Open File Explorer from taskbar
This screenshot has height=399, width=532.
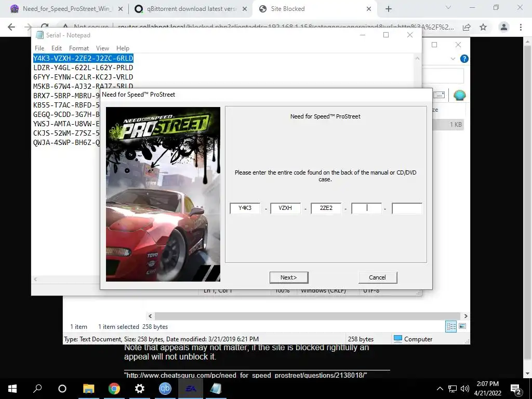[88, 389]
